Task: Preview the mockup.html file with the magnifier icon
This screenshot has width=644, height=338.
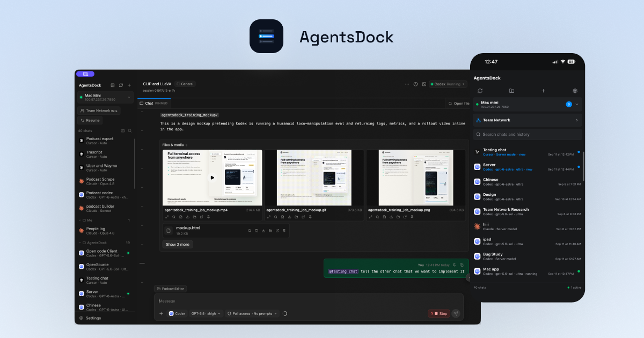Action: pos(250,231)
